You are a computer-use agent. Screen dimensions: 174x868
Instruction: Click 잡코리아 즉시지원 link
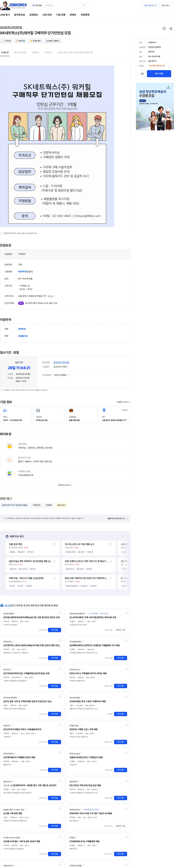coord(61,362)
